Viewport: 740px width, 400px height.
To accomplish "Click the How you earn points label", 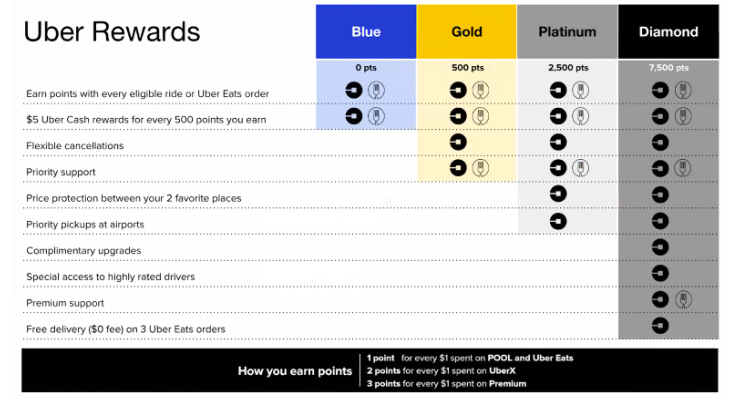I will (294, 371).
